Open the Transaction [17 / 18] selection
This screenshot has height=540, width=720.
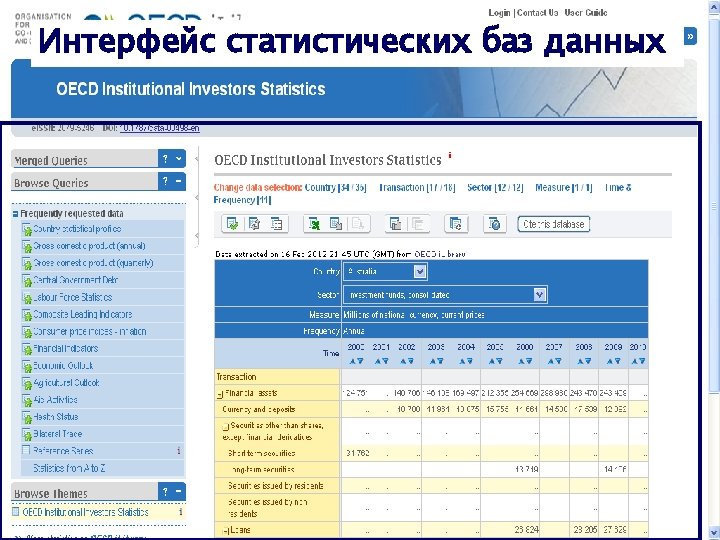(417, 187)
